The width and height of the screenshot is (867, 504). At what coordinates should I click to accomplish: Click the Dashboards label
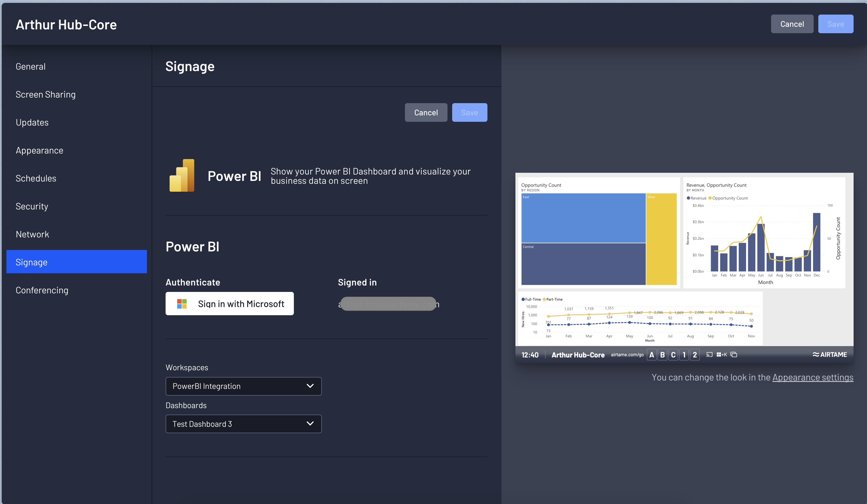click(186, 405)
